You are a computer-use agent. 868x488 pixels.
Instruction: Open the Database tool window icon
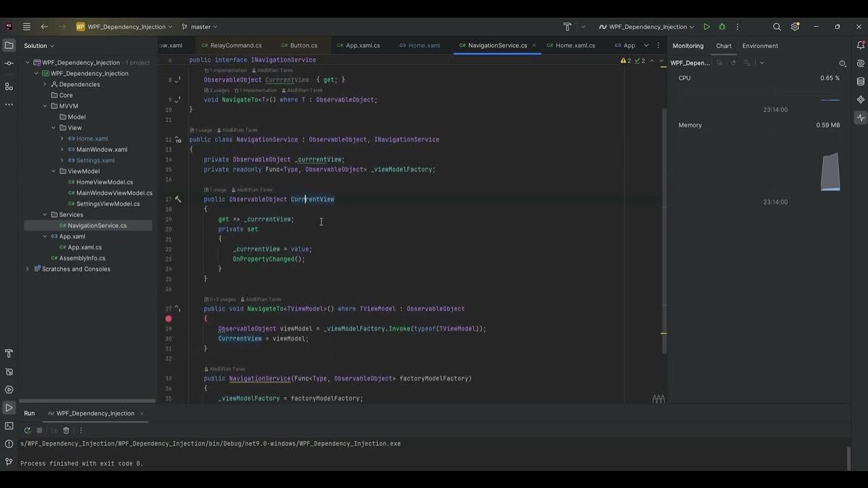861,81
